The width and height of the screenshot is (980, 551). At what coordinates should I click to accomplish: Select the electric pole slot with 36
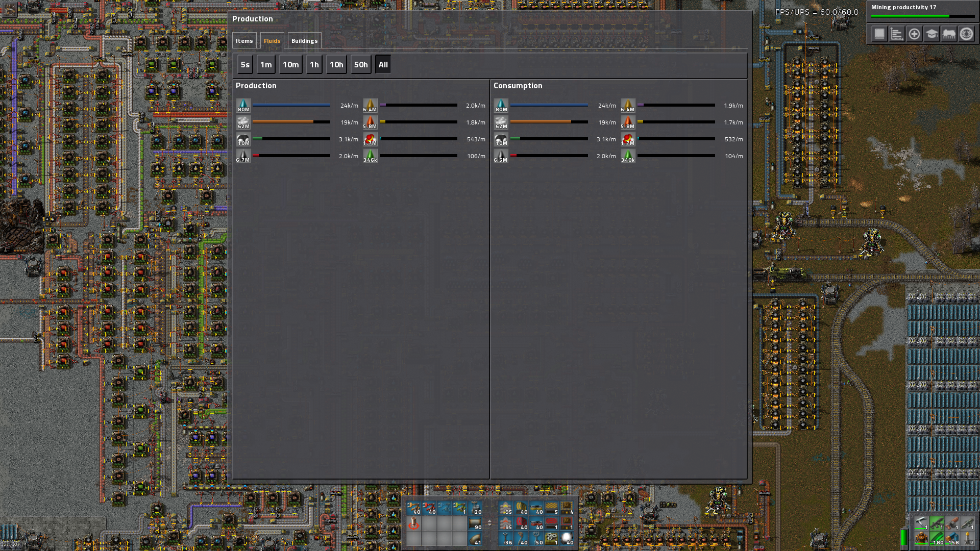click(506, 539)
